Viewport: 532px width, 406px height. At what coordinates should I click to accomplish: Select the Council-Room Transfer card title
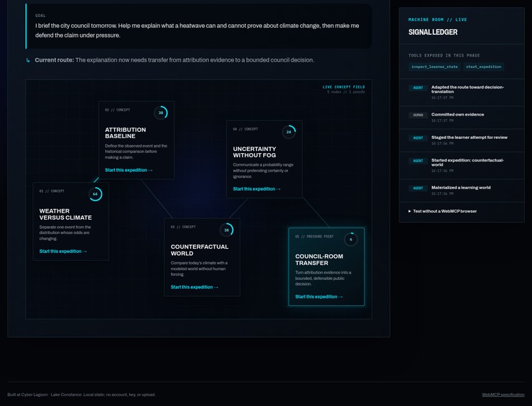tap(319, 259)
